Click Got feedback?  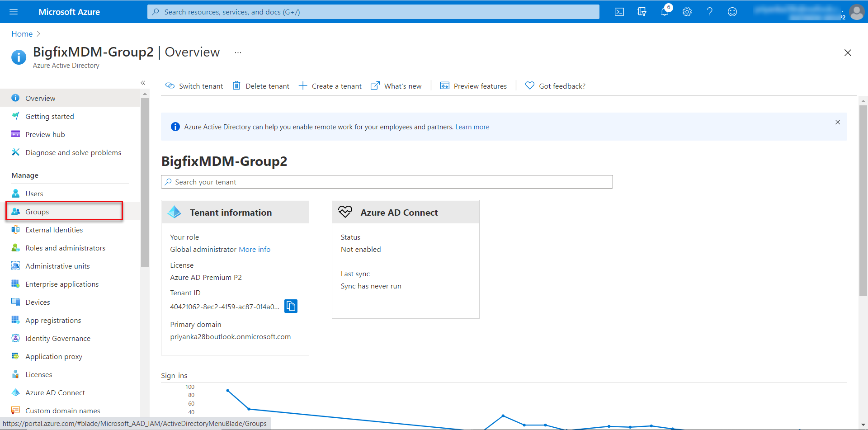click(x=555, y=86)
